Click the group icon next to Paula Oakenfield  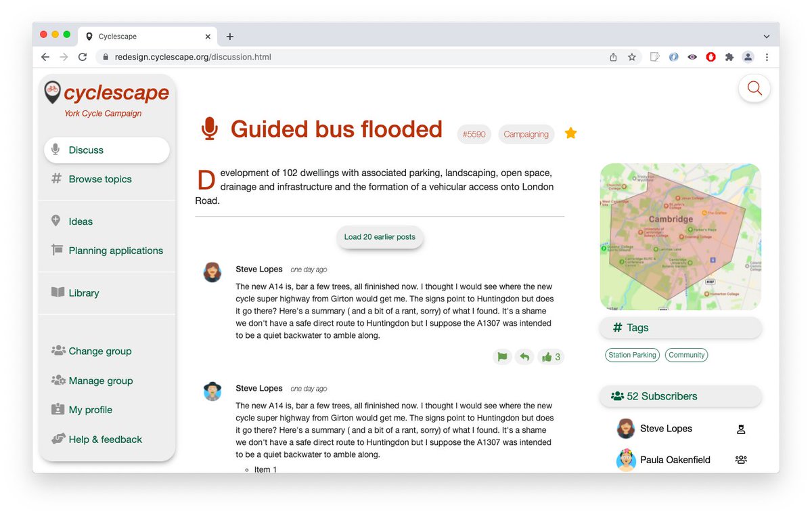(740, 460)
